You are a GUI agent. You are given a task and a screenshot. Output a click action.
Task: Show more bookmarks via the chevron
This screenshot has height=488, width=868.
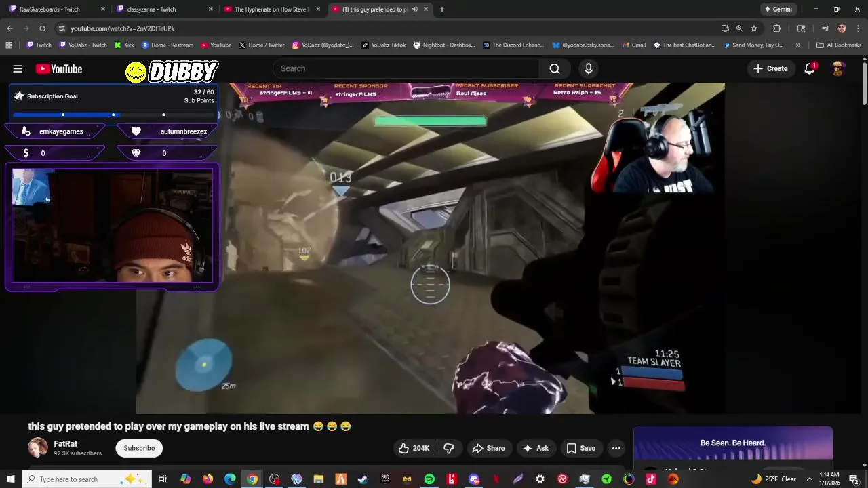pos(798,45)
